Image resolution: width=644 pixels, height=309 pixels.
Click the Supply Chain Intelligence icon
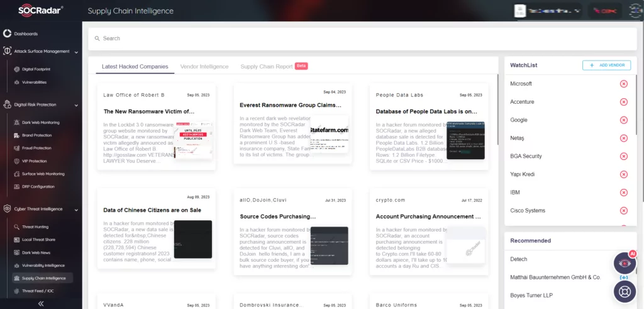tap(17, 278)
